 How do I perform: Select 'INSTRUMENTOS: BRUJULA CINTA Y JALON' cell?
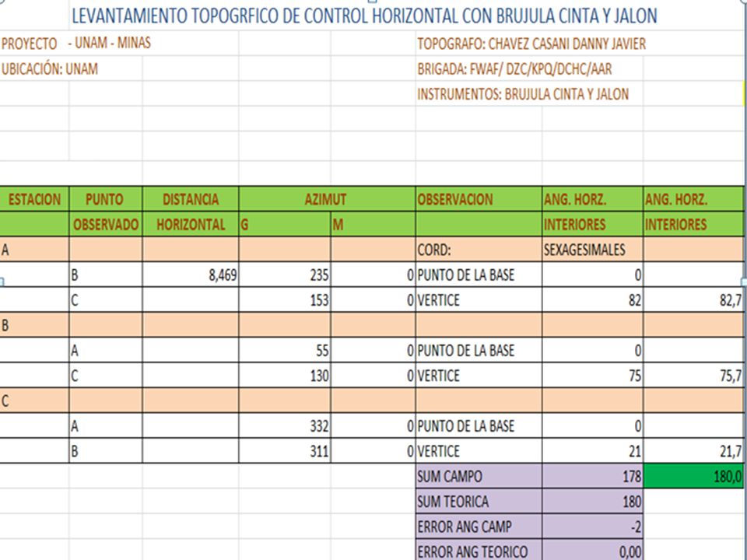tap(523, 94)
